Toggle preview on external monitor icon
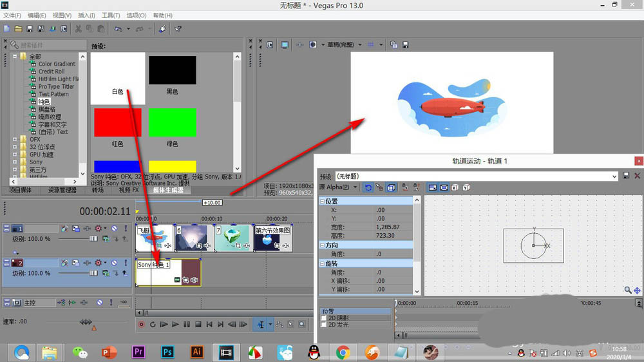The image size is (644, 362). tap(285, 45)
